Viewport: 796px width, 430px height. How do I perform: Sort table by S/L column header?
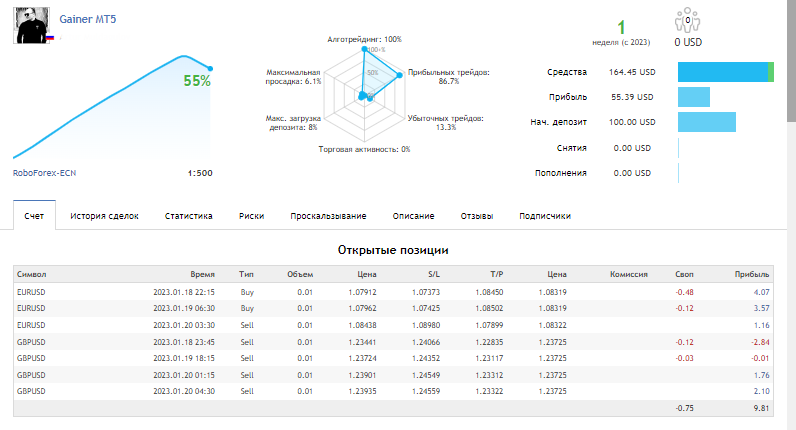pyautogui.click(x=434, y=274)
